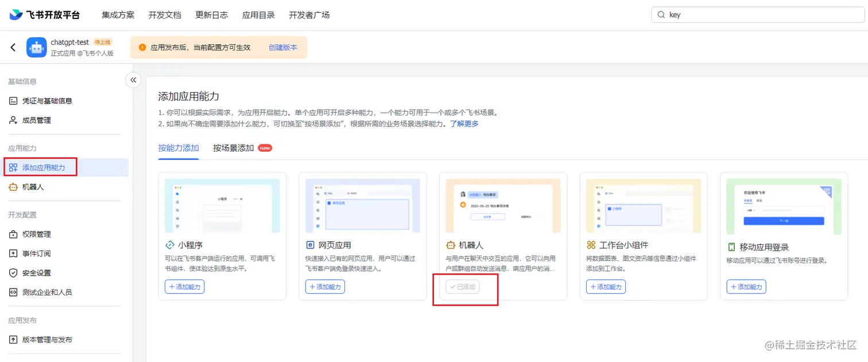This screenshot has width=868, height=362.
Task: Add capability for 移动应用登录
Action: pyautogui.click(x=746, y=287)
